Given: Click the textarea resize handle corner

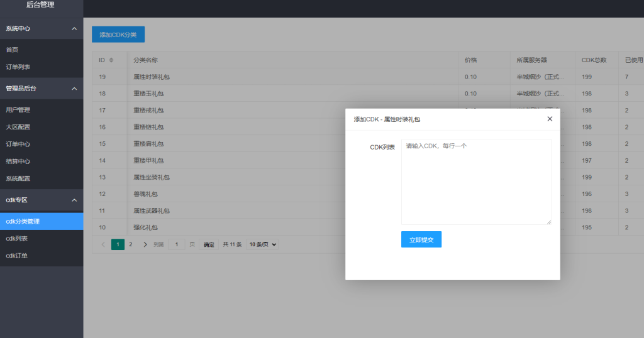Looking at the screenshot, I should (548, 222).
